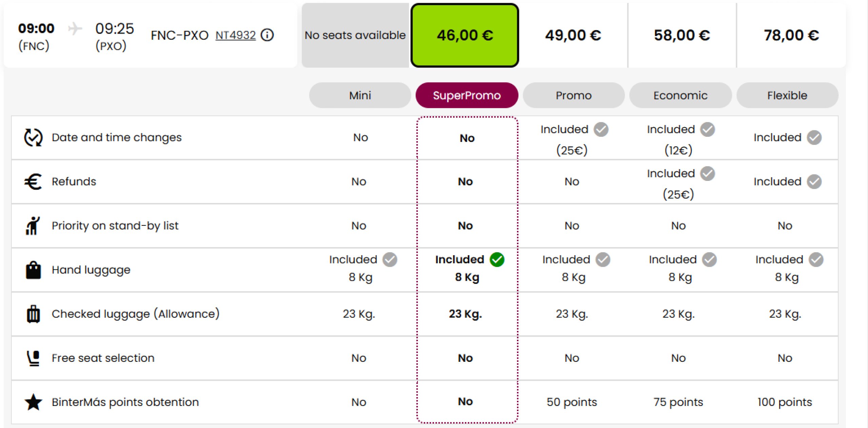Click the Date and time changes icon
This screenshot has height=428, width=868.
33,137
